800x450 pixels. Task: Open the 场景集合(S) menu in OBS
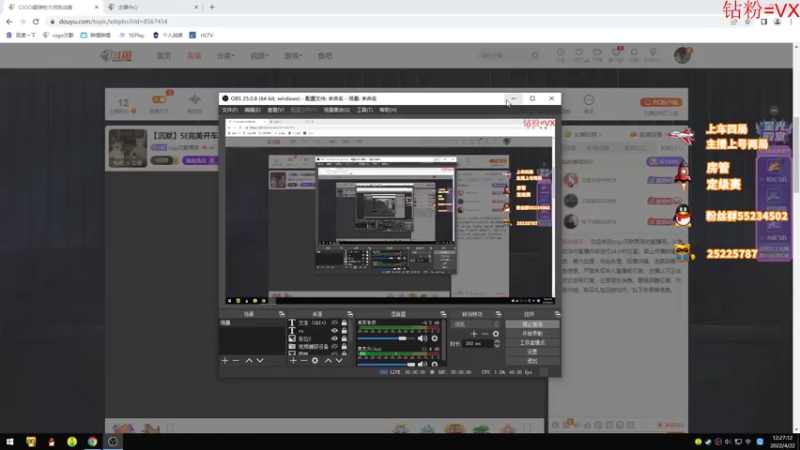[x=337, y=110]
